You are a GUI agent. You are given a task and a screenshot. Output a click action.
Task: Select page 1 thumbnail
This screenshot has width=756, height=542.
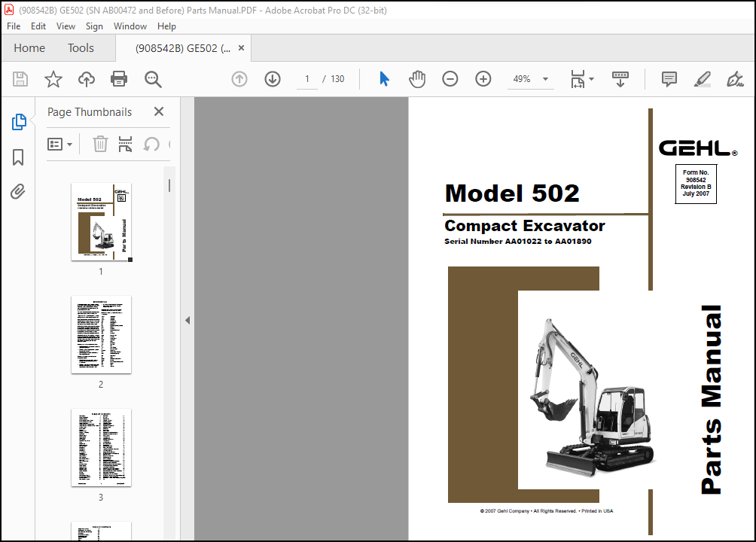pos(101,222)
